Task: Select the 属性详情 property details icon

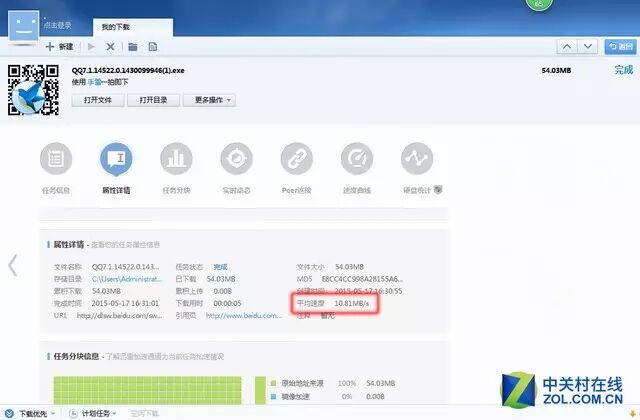Action: (116, 159)
